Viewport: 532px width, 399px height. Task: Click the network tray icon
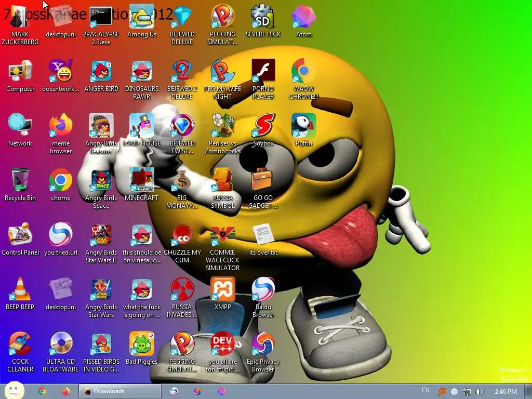(467, 392)
